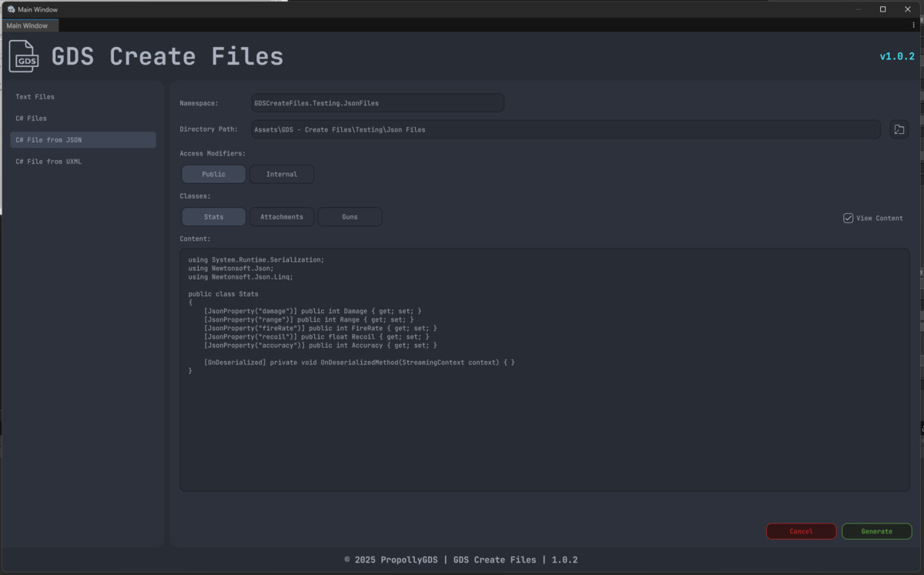Click the JsonProperty("accuracy") code line
The height and width of the screenshot is (575, 924).
point(320,346)
